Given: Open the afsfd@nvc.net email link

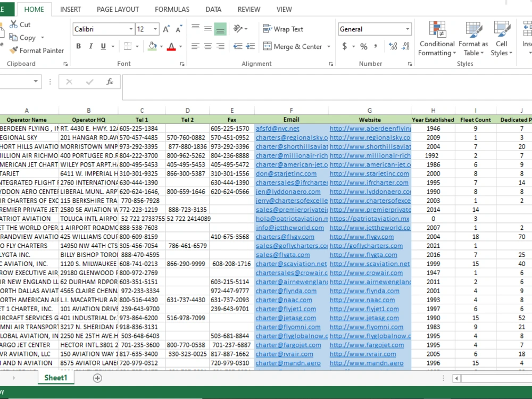Looking at the screenshot, I should 278,129.
